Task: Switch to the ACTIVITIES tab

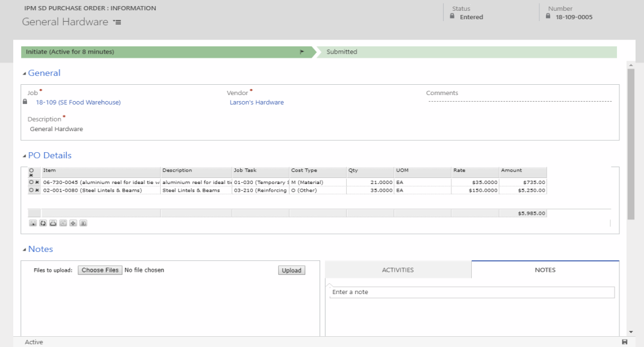Action: coord(398,270)
